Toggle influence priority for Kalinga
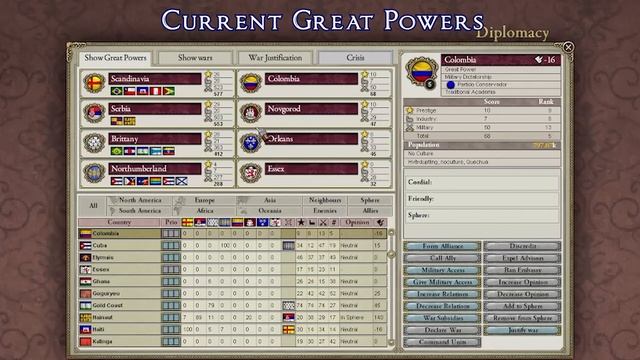 click(171, 341)
